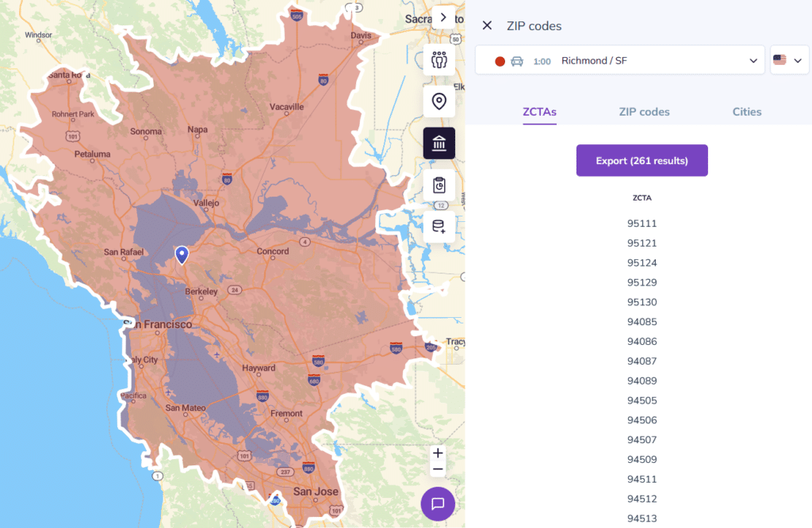The width and height of the screenshot is (812, 528).
Task: Open the chat support bubble
Action: 438,504
